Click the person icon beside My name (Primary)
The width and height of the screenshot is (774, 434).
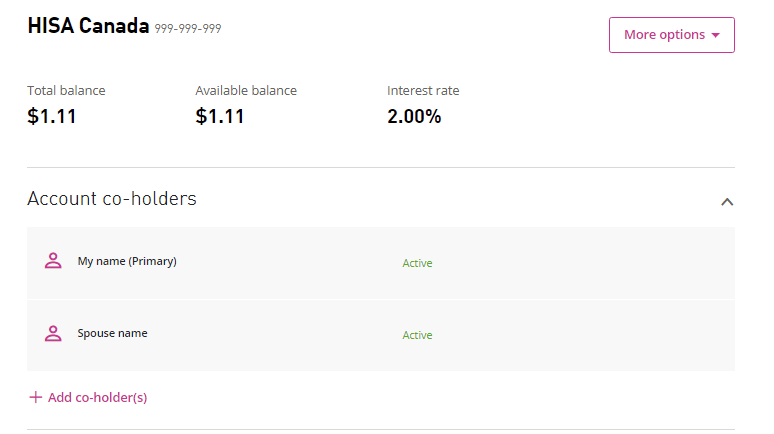[53, 261]
